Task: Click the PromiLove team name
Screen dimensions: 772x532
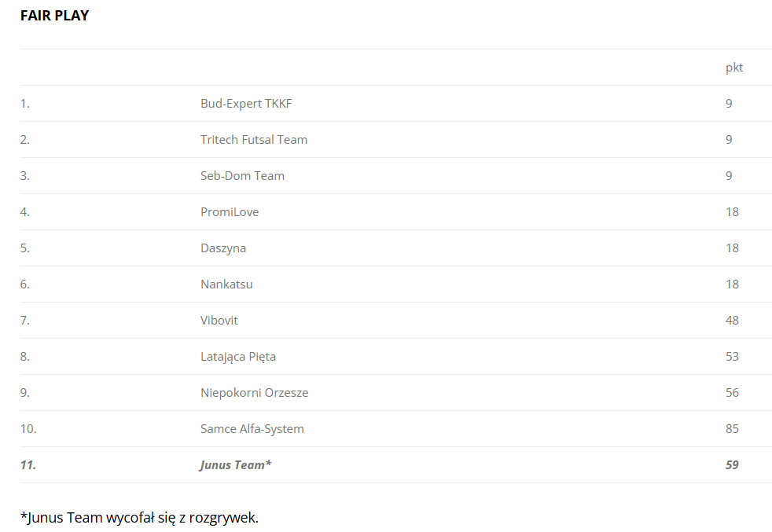Action: (x=230, y=212)
